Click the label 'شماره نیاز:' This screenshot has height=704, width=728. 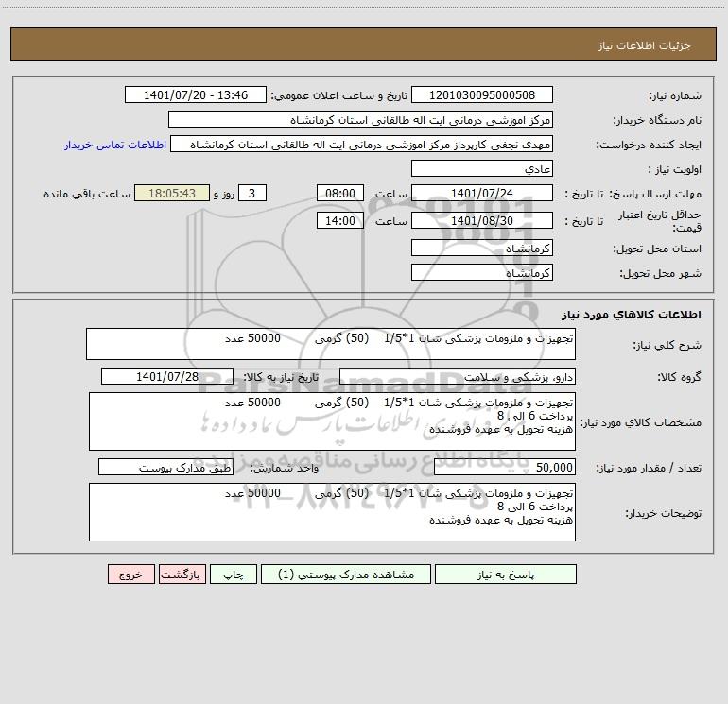tap(675, 96)
